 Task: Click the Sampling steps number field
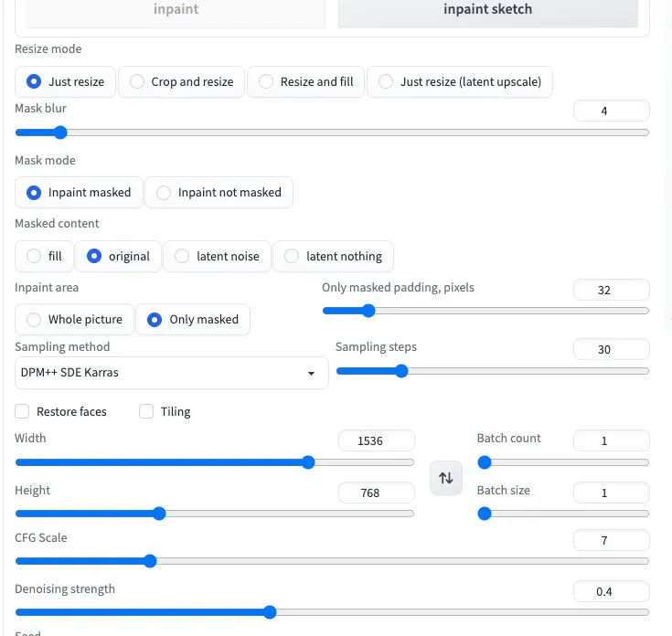[x=611, y=349]
